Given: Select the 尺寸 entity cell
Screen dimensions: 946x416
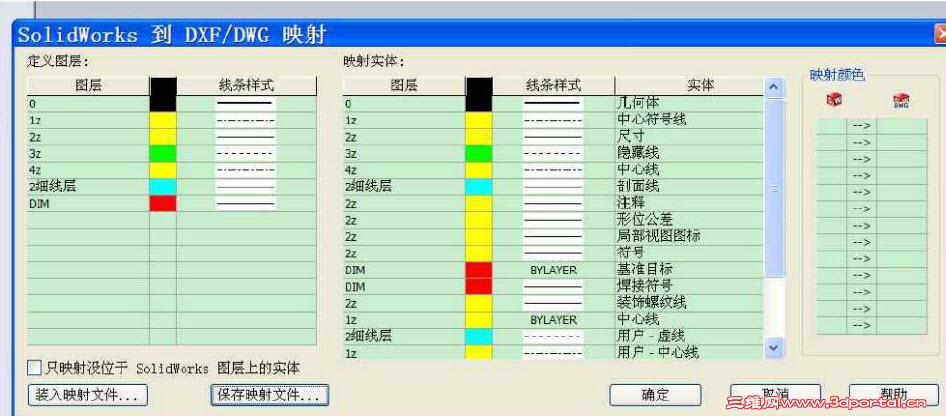Looking at the screenshot, I should [x=689, y=137].
